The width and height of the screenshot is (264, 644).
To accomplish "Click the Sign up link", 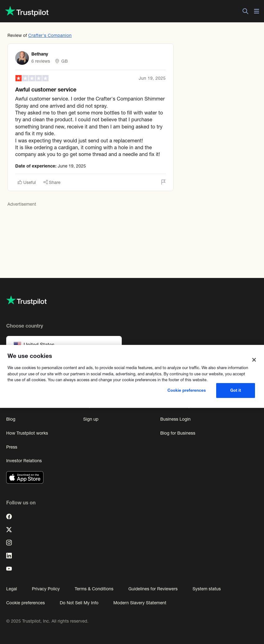I will [x=91, y=419].
